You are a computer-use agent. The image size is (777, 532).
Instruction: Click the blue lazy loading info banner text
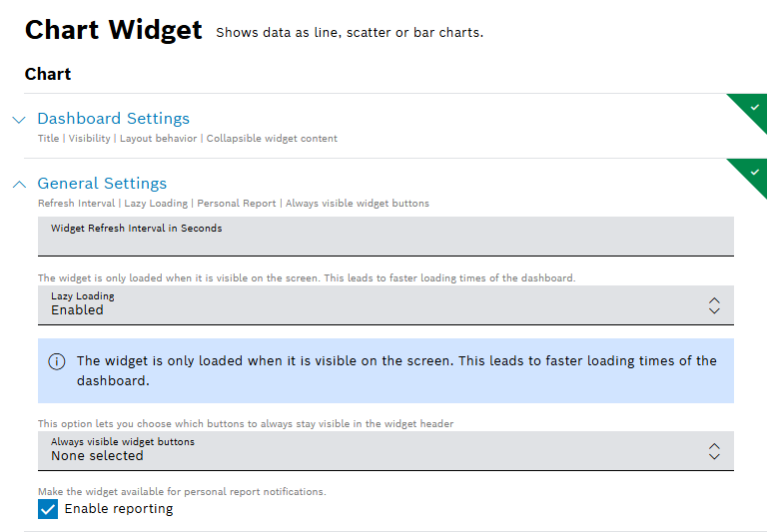[x=396, y=370]
